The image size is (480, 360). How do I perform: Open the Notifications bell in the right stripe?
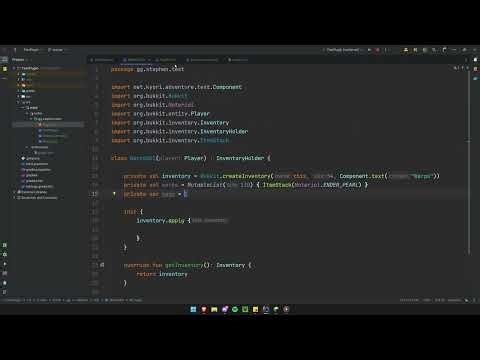pos(475,60)
